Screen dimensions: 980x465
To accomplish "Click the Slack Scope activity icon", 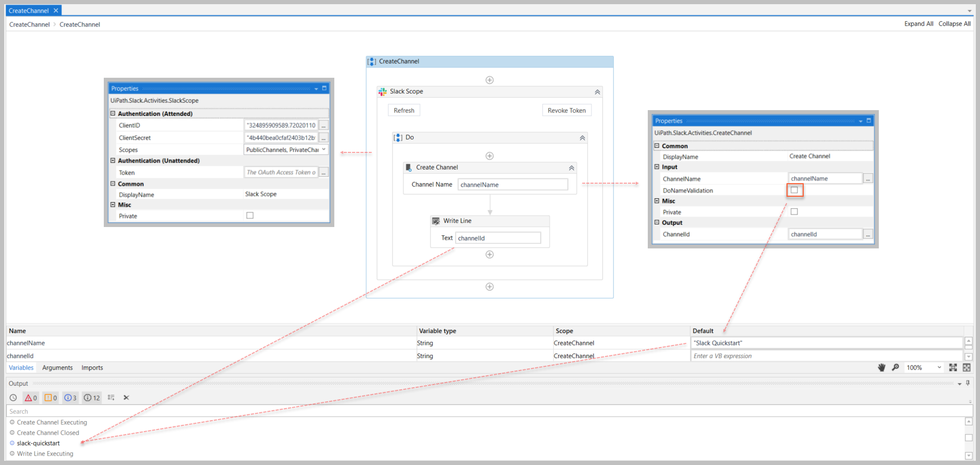I will (x=383, y=91).
